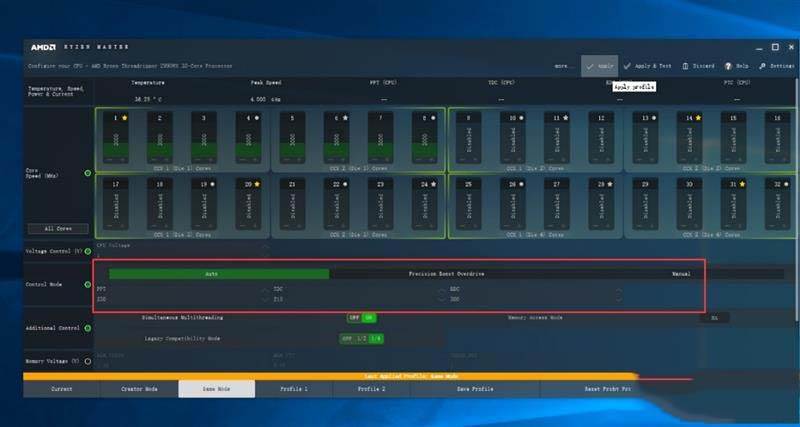This screenshot has width=800, height=427.
Task: Click the Save Profile button
Action: click(476, 388)
